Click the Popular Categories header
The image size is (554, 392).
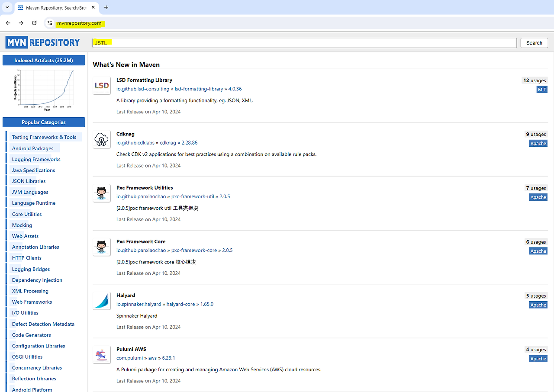coord(44,122)
